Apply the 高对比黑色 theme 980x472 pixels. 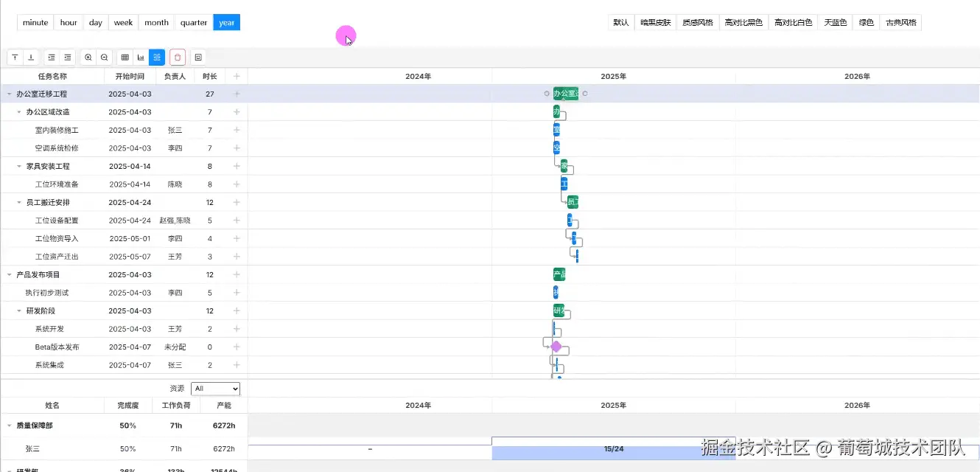(x=743, y=22)
